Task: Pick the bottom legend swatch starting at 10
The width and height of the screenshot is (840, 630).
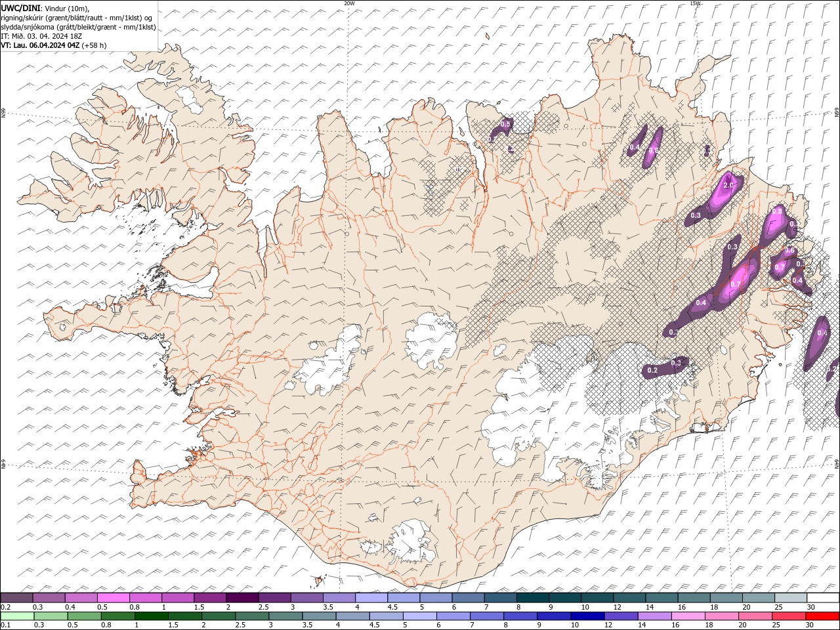Action: click(x=587, y=616)
